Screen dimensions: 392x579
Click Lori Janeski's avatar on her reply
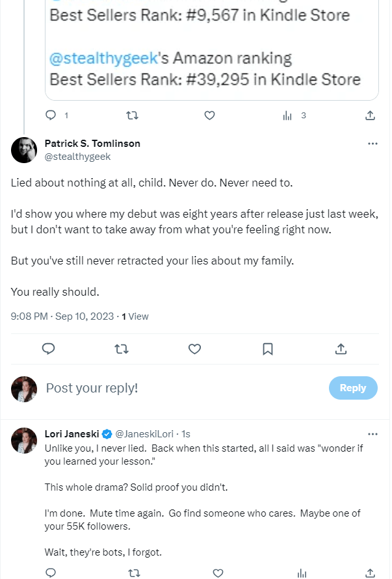(24, 440)
